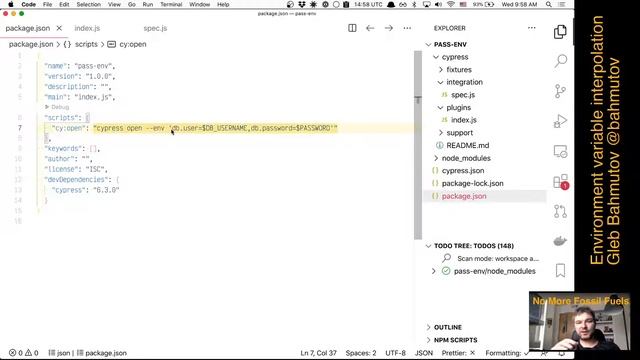
Task: Switch to the spec.js tab
Action: (155, 28)
